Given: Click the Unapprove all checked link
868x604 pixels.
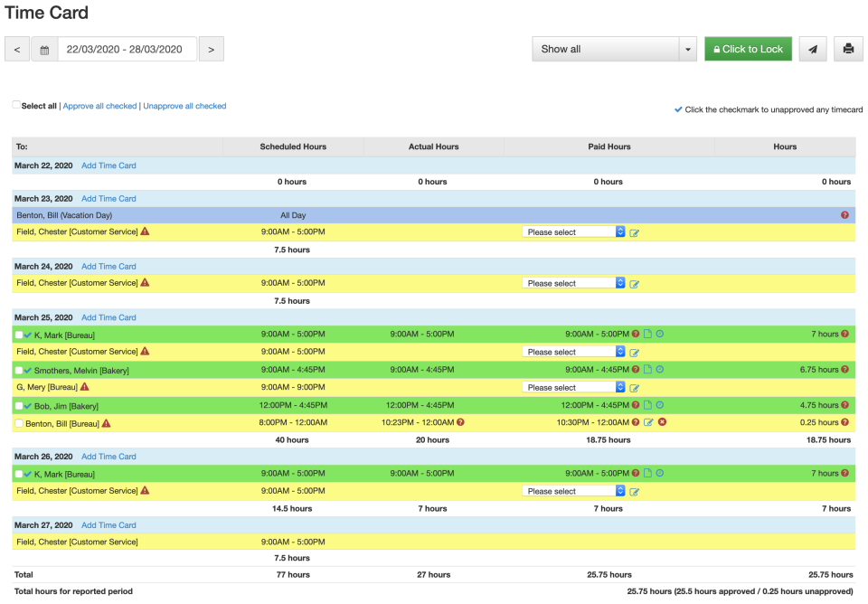Looking at the screenshot, I should tap(184, 105).
